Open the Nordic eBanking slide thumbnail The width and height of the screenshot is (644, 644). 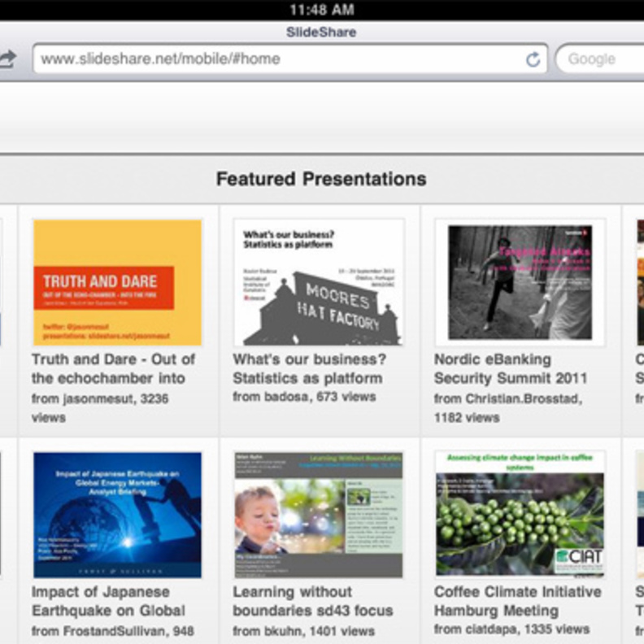(520, 283)
